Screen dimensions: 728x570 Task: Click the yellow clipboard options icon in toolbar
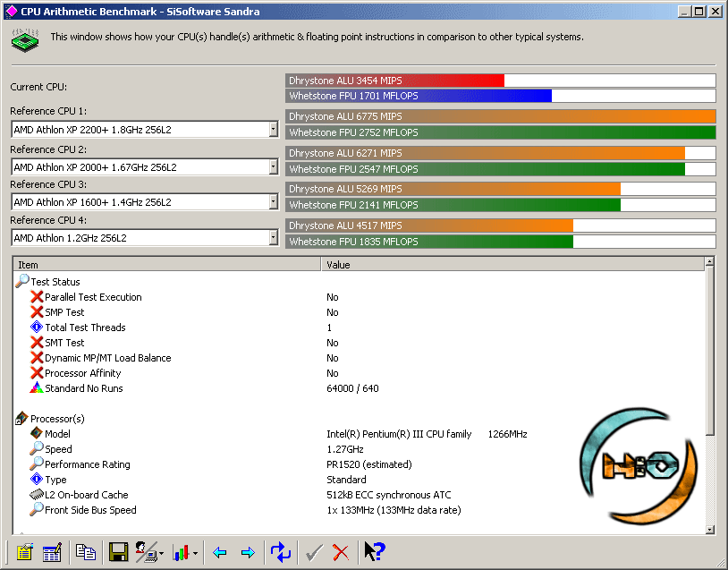tap(25, 552)
